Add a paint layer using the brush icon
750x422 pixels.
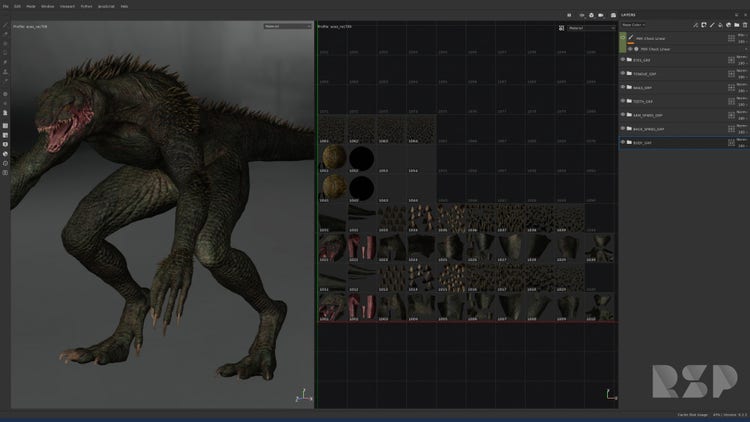(711, 25)
